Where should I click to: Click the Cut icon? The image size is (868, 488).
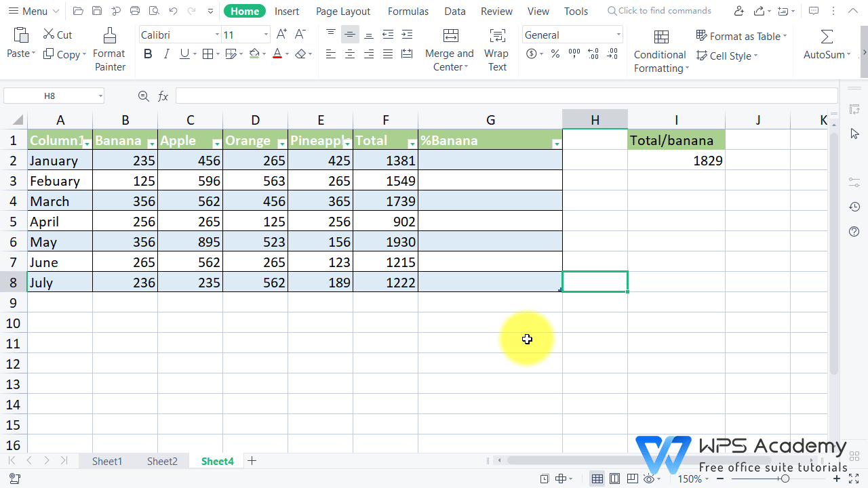57,34
